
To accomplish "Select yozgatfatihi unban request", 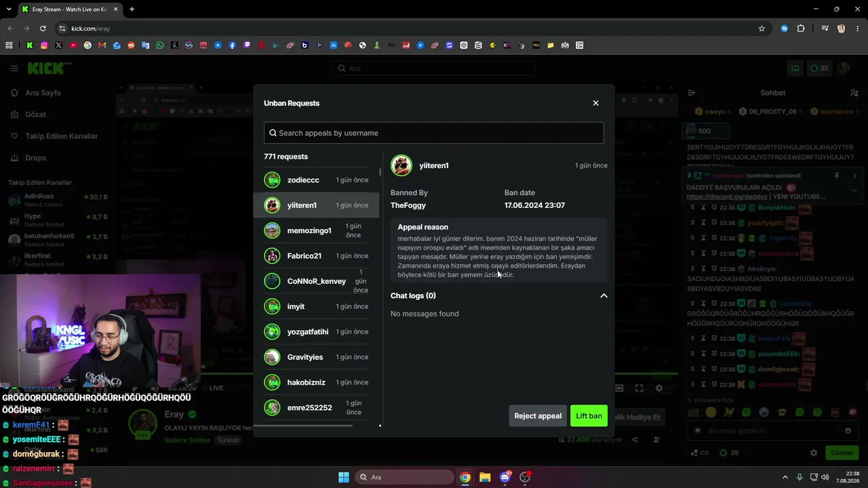I will (316, 332).
